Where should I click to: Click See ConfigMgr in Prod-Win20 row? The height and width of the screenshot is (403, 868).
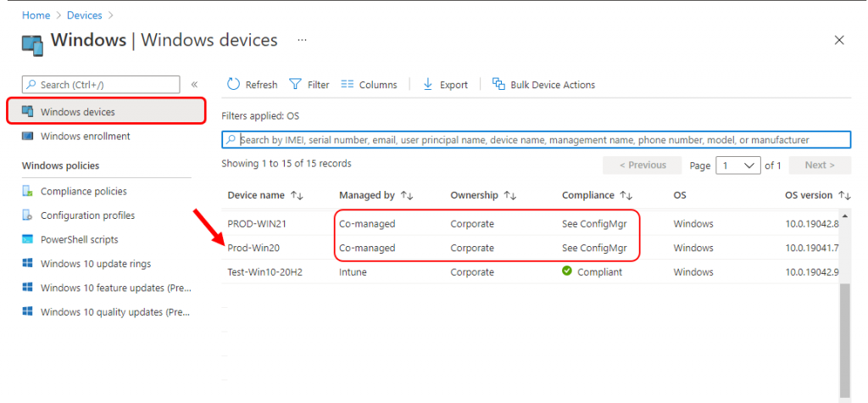[594, 249]
